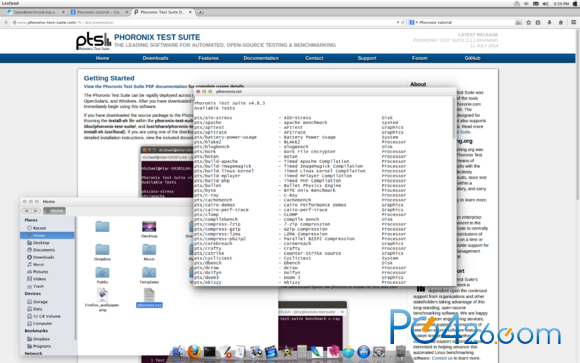Go to the Firefox home page icon
The image size is (580, 363).
click(x=561, y=23)
